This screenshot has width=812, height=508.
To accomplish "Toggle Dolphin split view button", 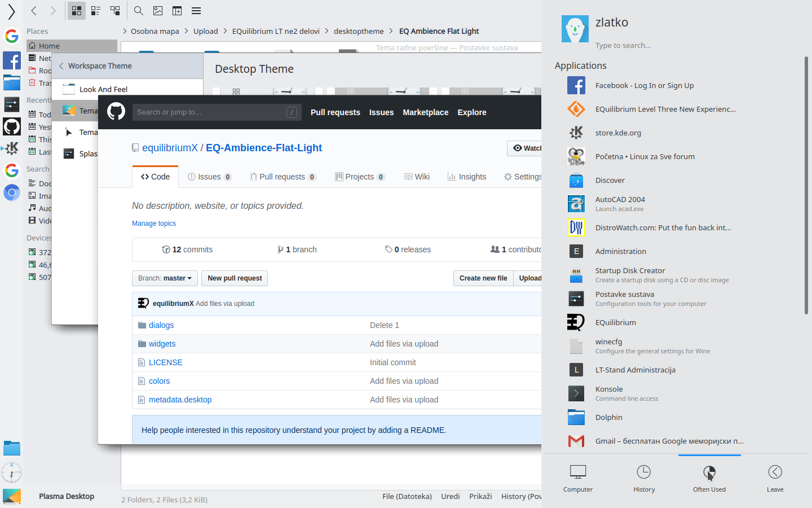I will click(177, 11).
